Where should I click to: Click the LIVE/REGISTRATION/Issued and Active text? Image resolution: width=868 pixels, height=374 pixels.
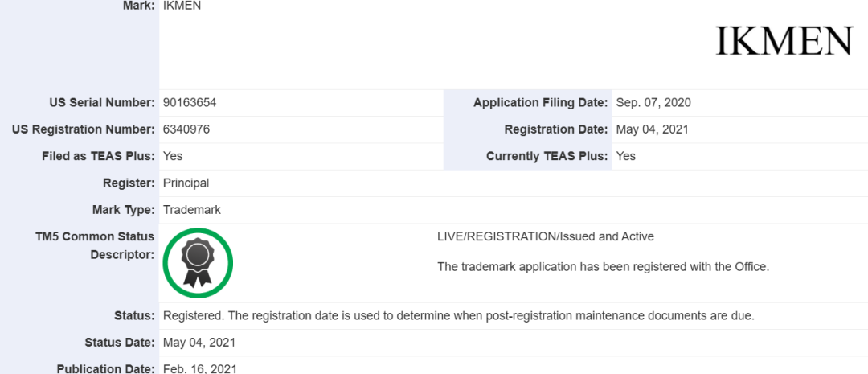(545, 236)
